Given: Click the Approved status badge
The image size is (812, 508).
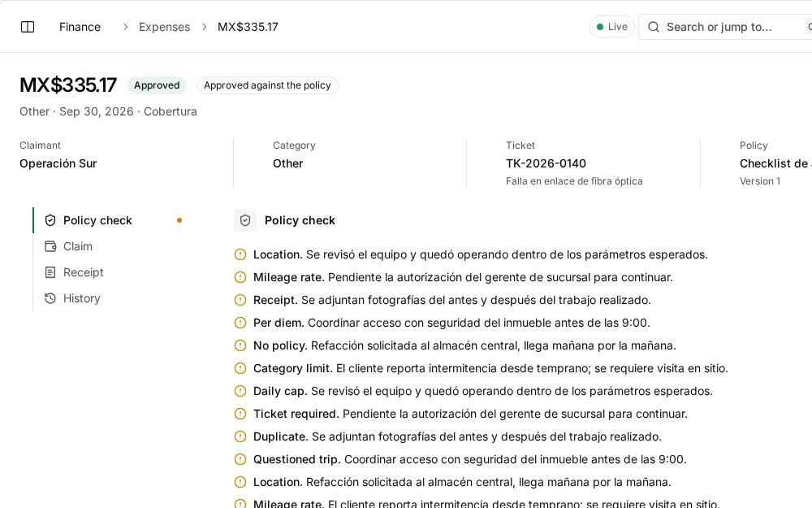Looking at the screenshot, I should pyautogui.click(x=157, y=85).
